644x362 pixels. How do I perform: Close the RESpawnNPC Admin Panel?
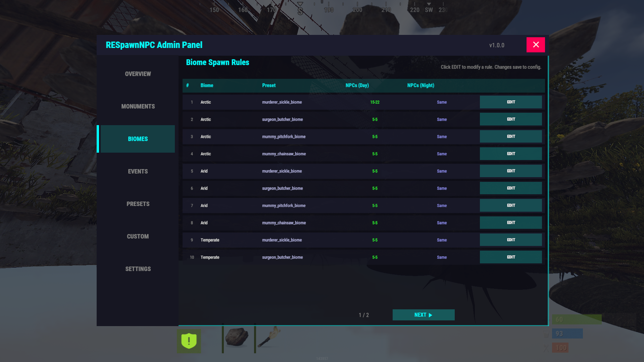[x=535, y=45]
